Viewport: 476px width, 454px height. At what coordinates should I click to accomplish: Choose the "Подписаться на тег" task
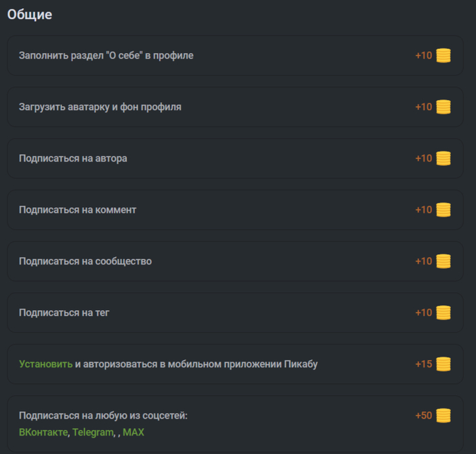coord(64,313)
